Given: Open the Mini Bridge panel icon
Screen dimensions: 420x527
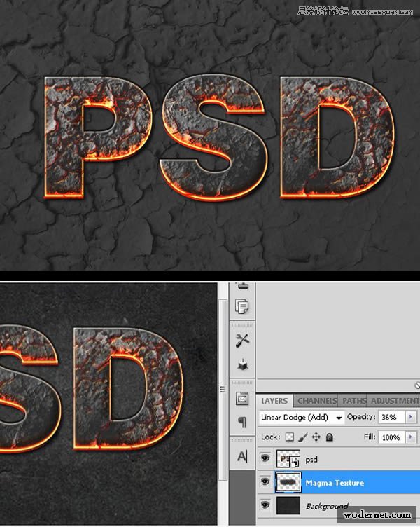Looking at the screenshot, I should 242,399.
